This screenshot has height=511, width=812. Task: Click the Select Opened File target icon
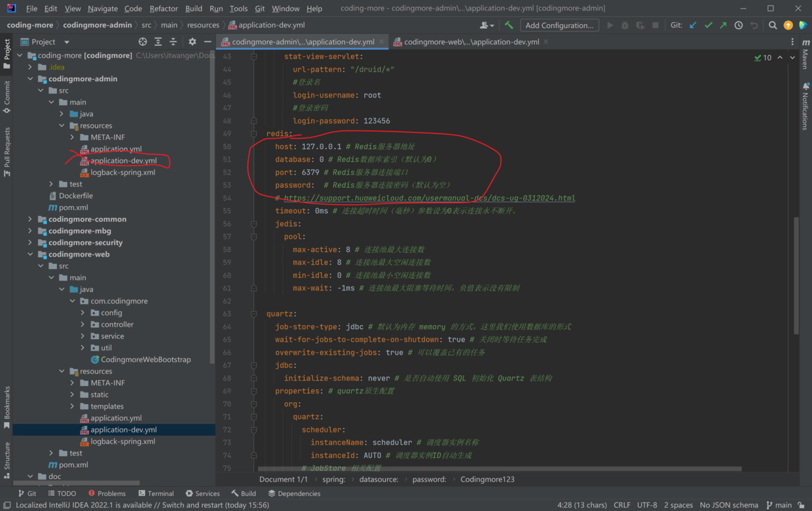[x=143, y=42]
